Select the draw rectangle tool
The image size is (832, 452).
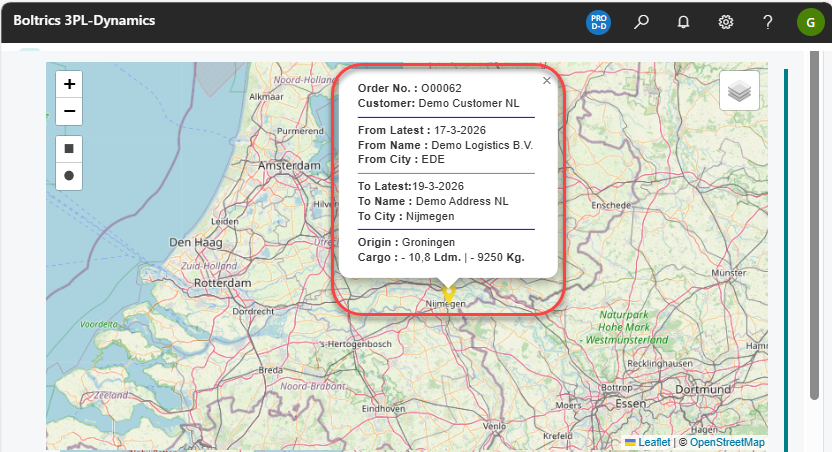69,148
